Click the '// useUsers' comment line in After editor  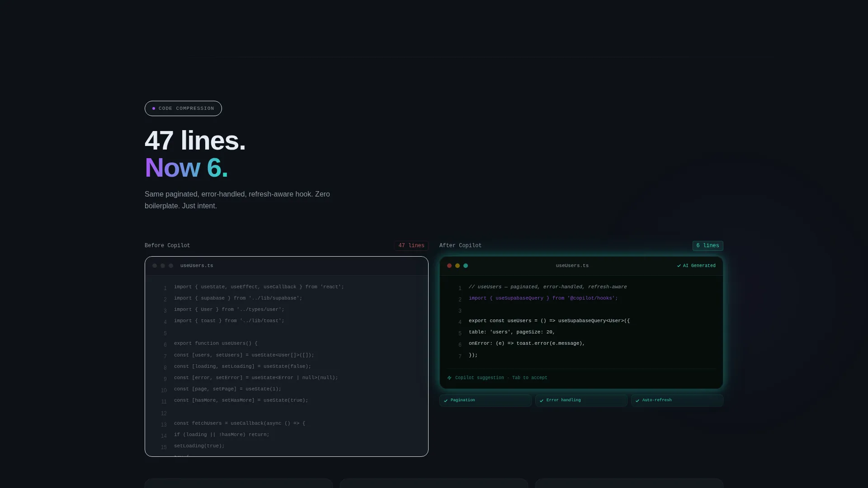click(548, 287)
